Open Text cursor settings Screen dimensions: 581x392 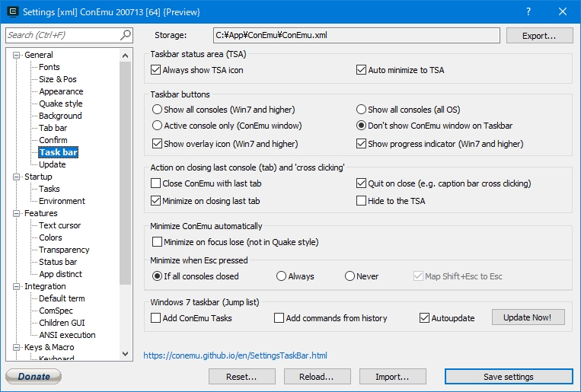59,225
